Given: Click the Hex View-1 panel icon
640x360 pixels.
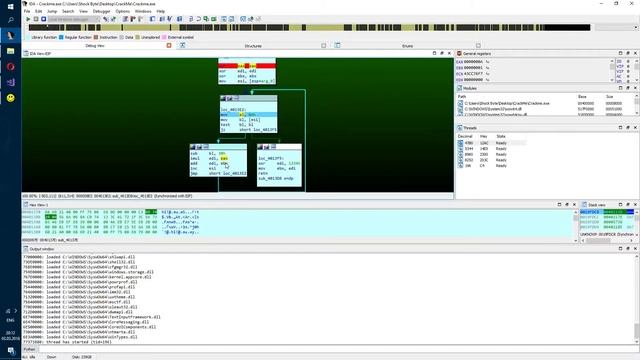Looking at the screenshot, I should tap(26, 204).
